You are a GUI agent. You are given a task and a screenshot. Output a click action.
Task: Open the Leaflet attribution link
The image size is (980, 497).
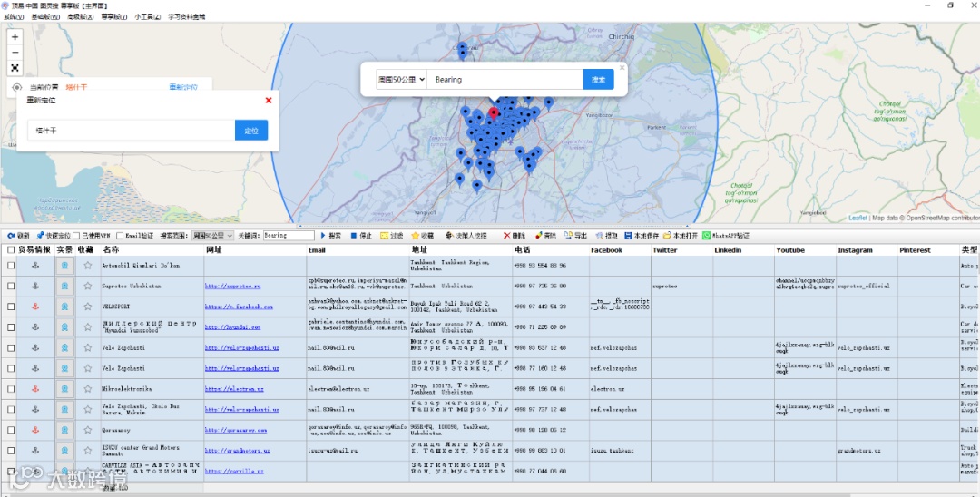tap(857, 218)
